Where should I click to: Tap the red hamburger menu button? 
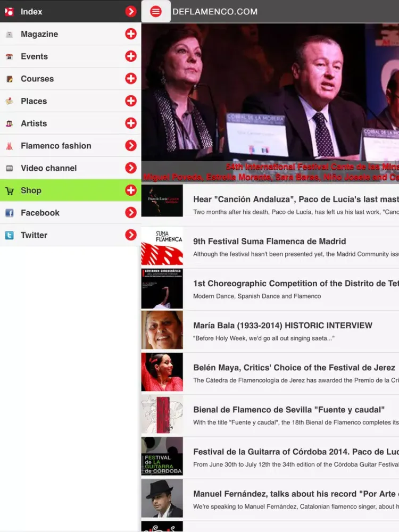(x=156, y=12)
